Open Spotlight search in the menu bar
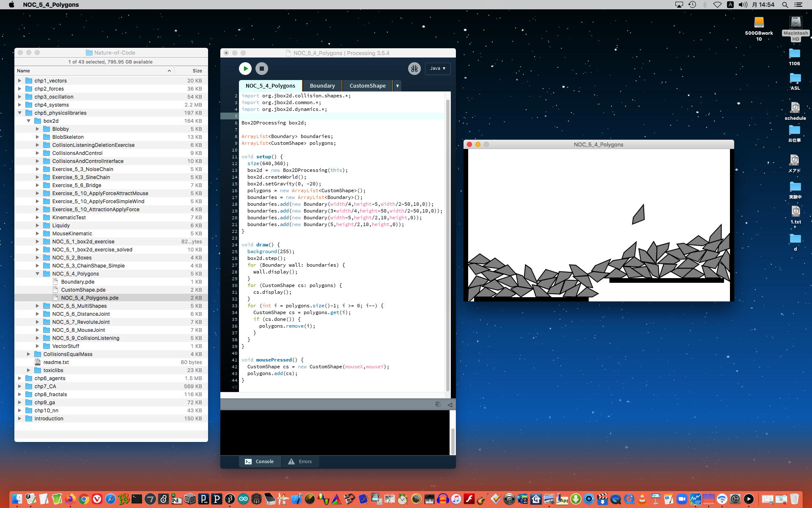Viewport: 812px width, 508px height. [x=785, y=5]
